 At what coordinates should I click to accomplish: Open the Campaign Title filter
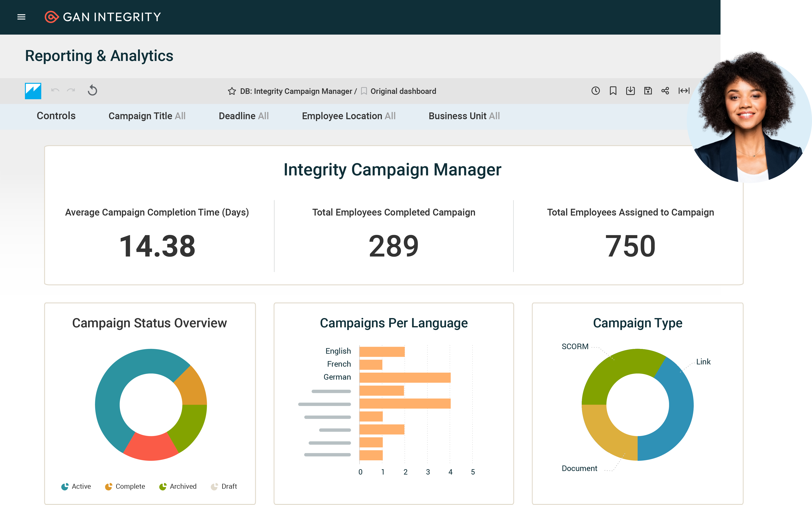coord(147,116)
